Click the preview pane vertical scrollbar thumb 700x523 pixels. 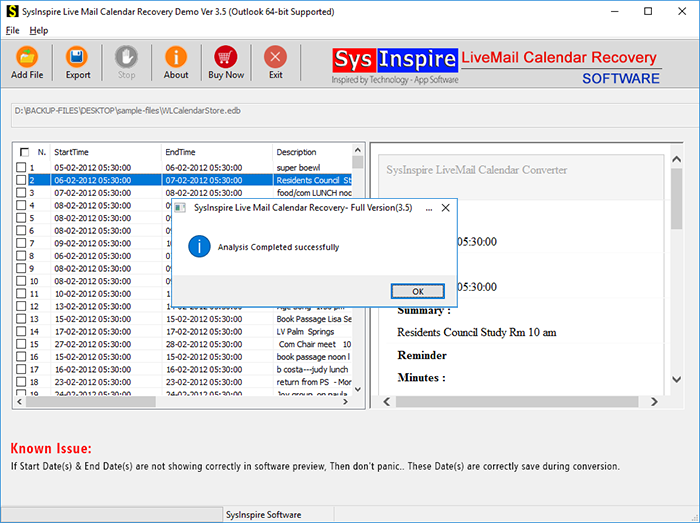click(676, 199)
